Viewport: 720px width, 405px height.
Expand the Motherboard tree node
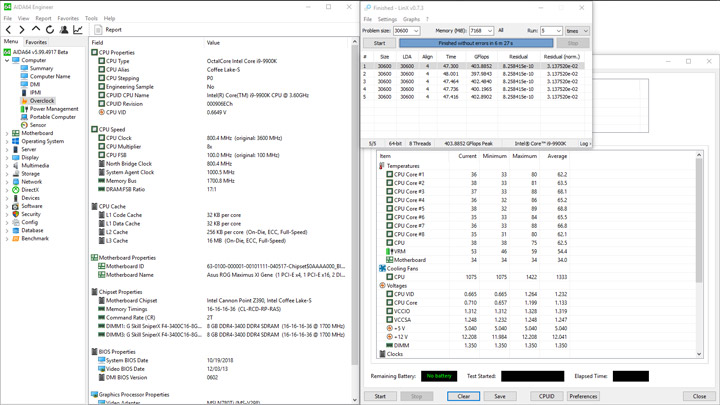[x=7, y=133]
